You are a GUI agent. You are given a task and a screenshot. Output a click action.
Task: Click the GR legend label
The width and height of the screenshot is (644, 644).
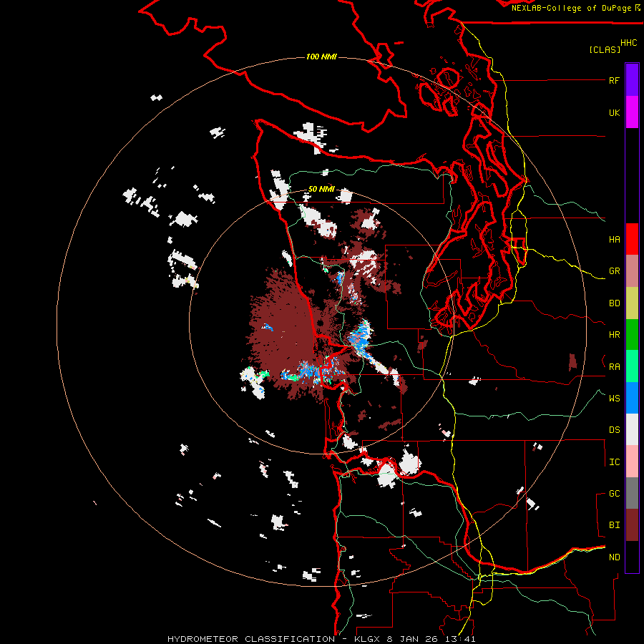click(614, 271)
